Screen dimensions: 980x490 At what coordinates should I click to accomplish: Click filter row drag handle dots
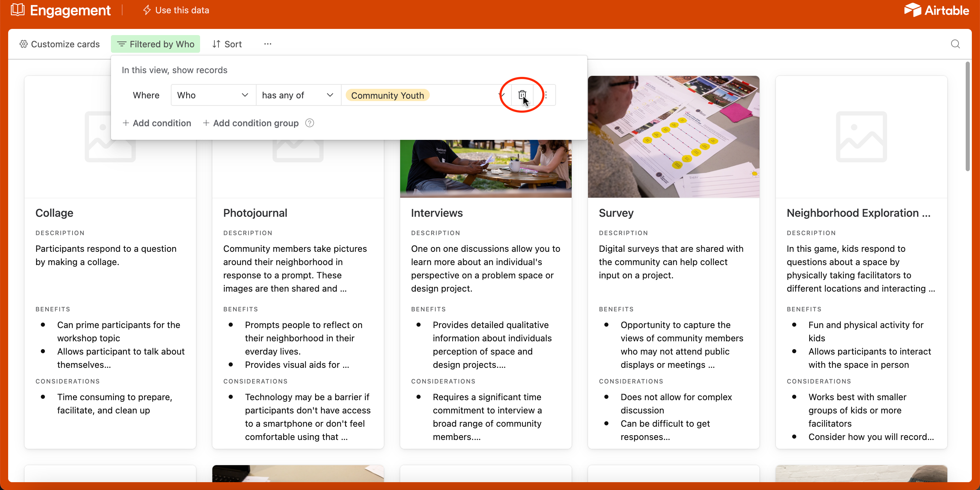(x=546, y=95)
